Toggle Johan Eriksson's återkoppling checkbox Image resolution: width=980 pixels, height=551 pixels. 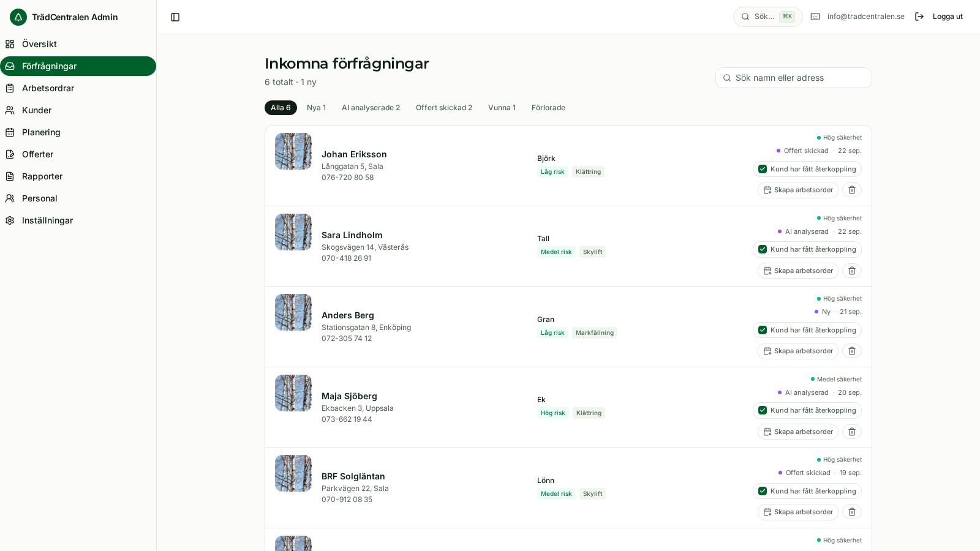point(763,169)
